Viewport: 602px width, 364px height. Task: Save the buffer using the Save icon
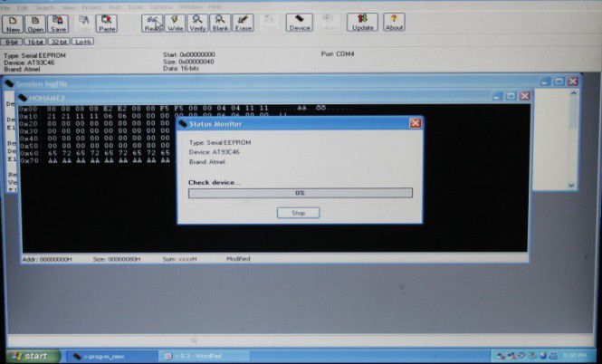(x=58, y=23)
